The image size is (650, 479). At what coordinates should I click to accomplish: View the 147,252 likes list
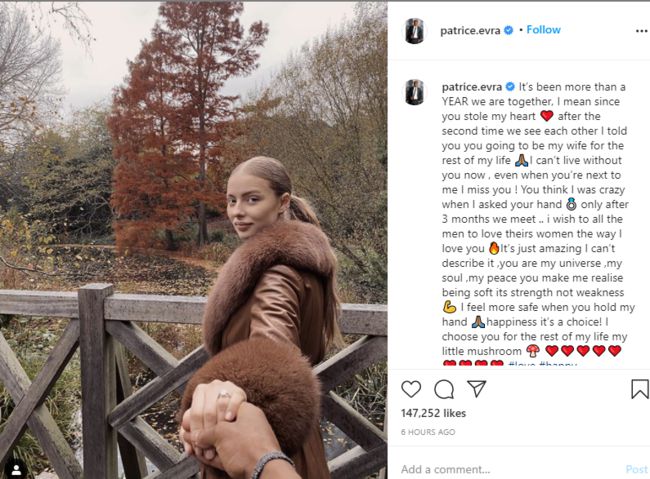(x=434, y=413)
